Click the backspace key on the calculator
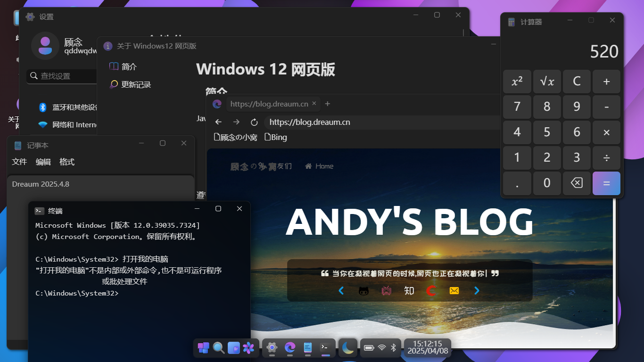The width and height of the screenshot is (644, 362). click(x=577, y=183)
